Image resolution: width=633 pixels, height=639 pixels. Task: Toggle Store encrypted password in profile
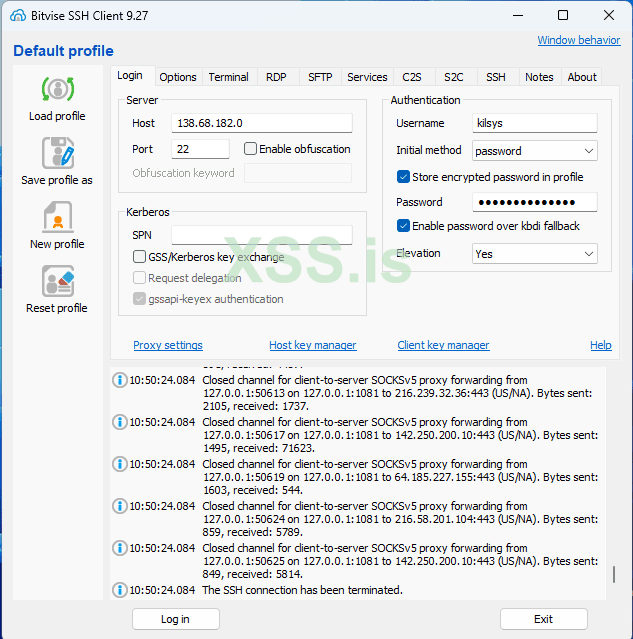tap(403, 177)
